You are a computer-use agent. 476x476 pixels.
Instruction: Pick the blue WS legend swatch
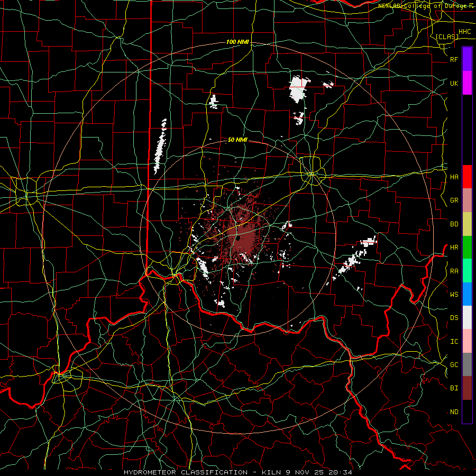coord(467,294)
